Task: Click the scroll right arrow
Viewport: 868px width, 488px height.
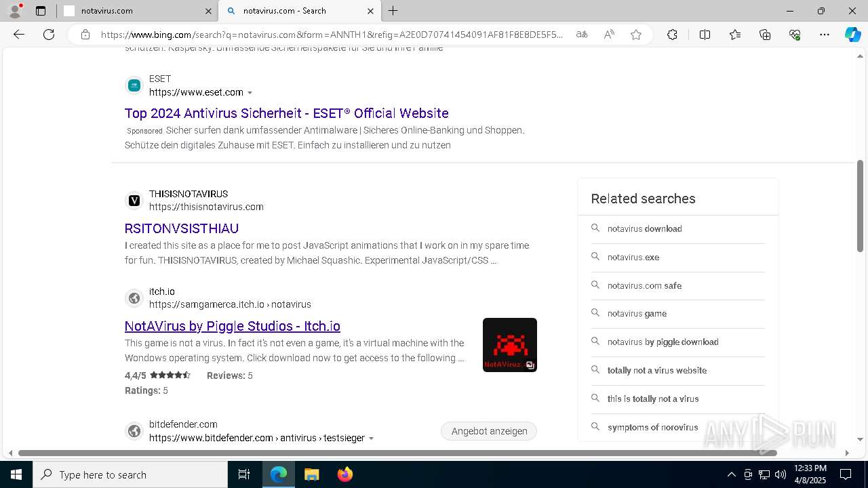Action: tap(846, 453)
